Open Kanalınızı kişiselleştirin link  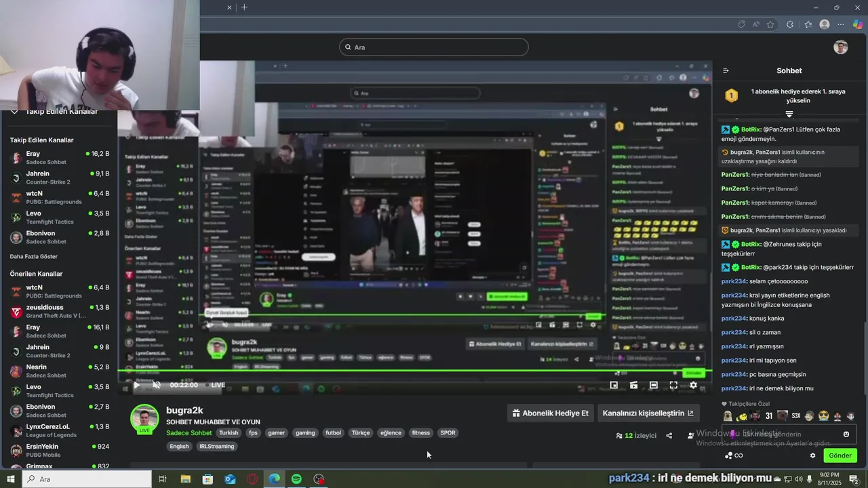coord(648,413)
